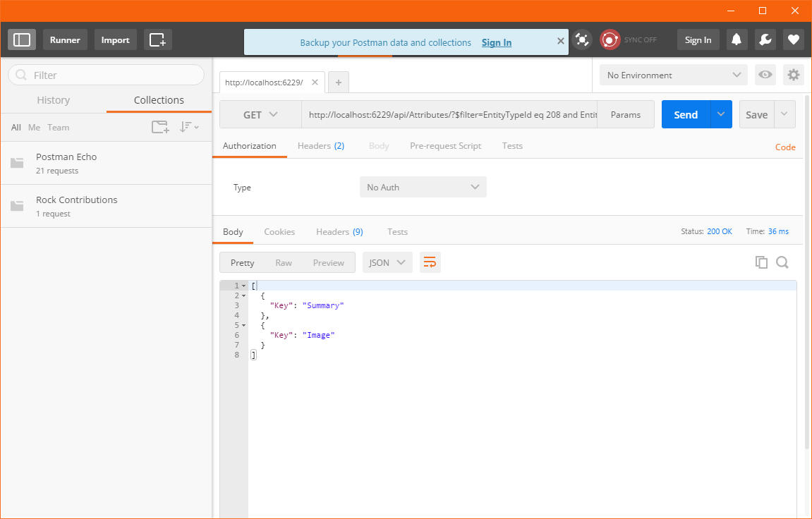The height and width of the screenshot is (519, 812).
Task: Click the SYNC OFF indicator
Action: pos(629,40)
